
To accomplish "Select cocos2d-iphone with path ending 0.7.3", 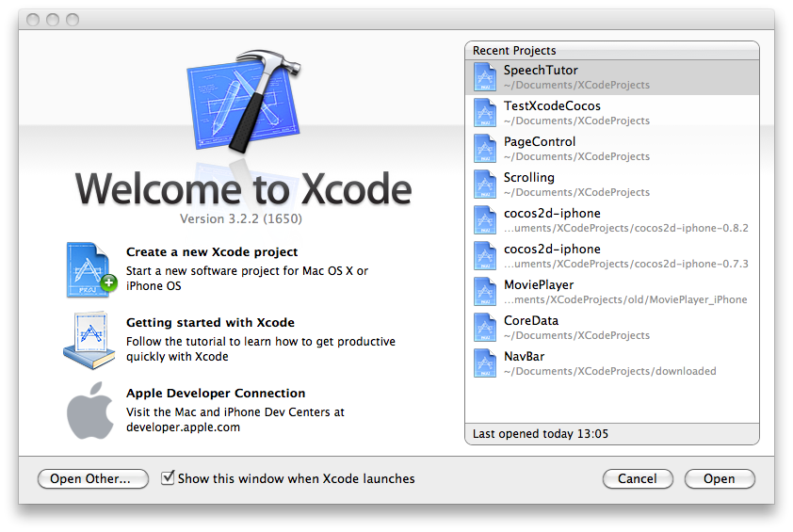I will (612, 256).
